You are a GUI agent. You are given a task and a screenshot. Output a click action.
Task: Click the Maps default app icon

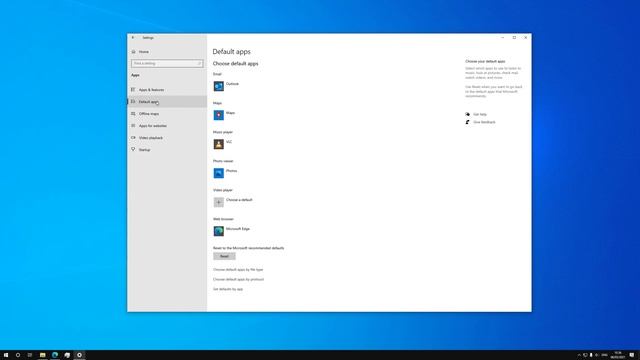pos(218,115)
